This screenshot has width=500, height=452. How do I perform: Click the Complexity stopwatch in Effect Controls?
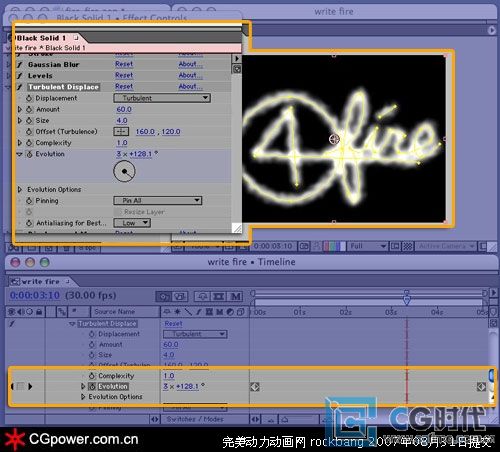pos(29,143)
